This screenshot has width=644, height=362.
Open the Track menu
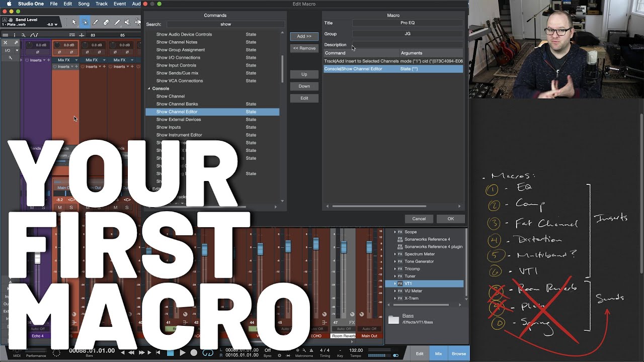point(102,4)
